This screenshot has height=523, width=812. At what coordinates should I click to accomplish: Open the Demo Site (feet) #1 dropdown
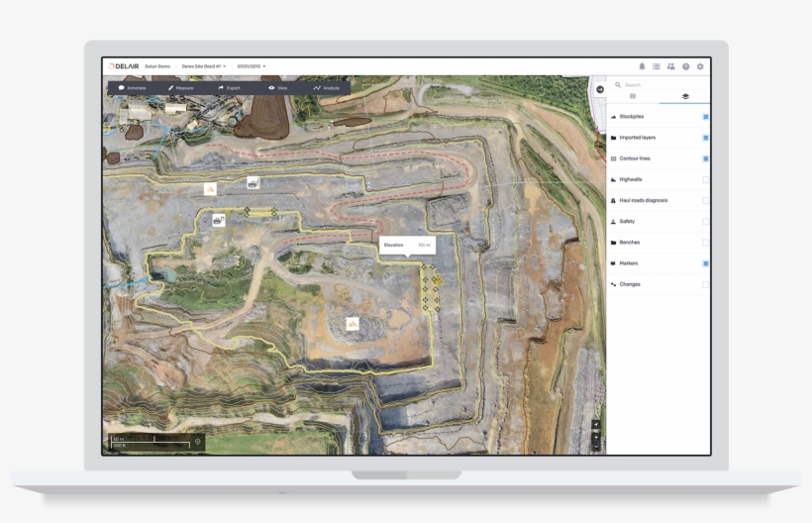coord(204,66)
